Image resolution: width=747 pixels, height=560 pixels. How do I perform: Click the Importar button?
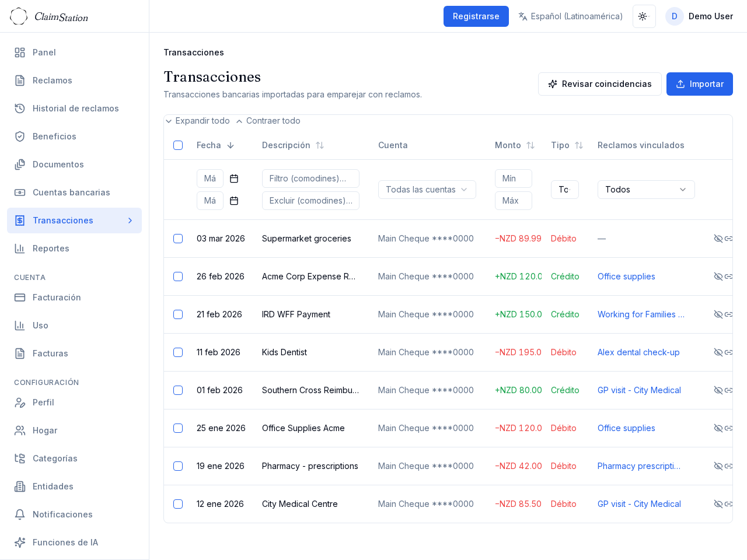click(x=699, y=84)
